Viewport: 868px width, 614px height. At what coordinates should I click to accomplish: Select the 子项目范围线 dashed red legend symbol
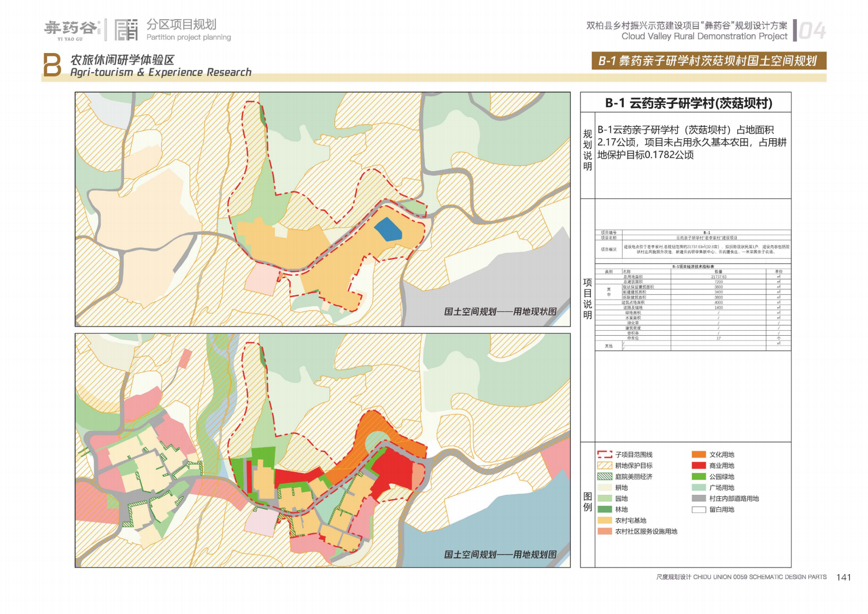(605, 454)
